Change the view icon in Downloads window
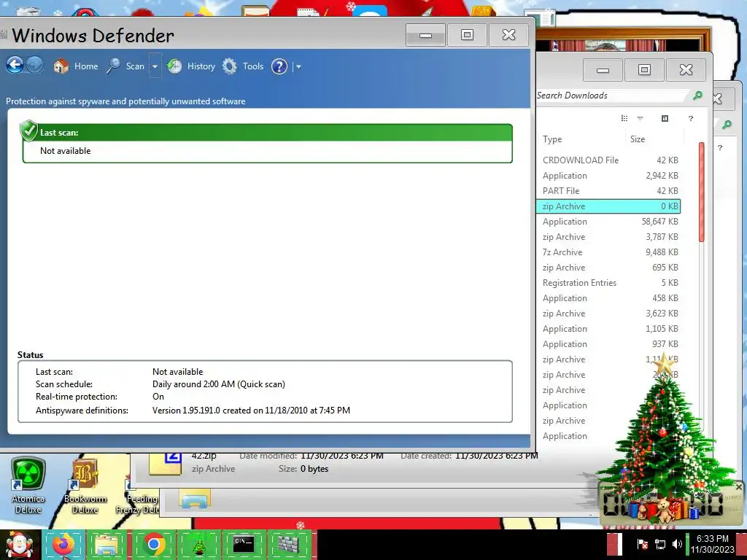The width and height of the screenshot is (747, 560). pos(624,118)
